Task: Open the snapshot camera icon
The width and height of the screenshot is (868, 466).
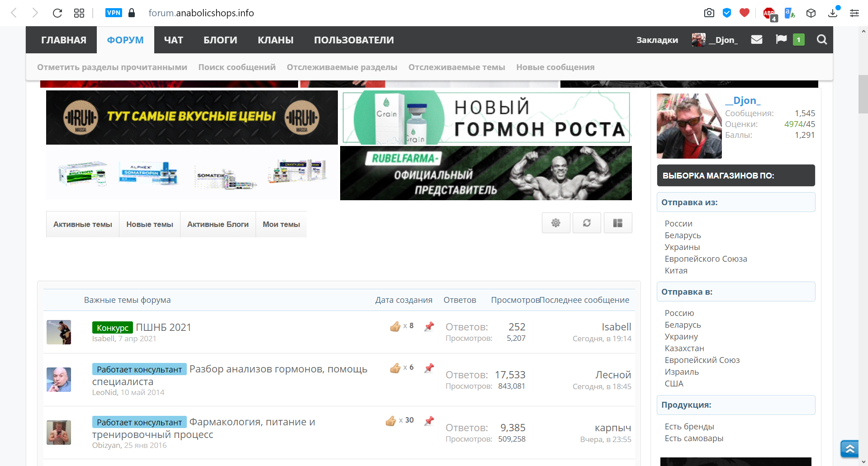Action: point(709,13)
